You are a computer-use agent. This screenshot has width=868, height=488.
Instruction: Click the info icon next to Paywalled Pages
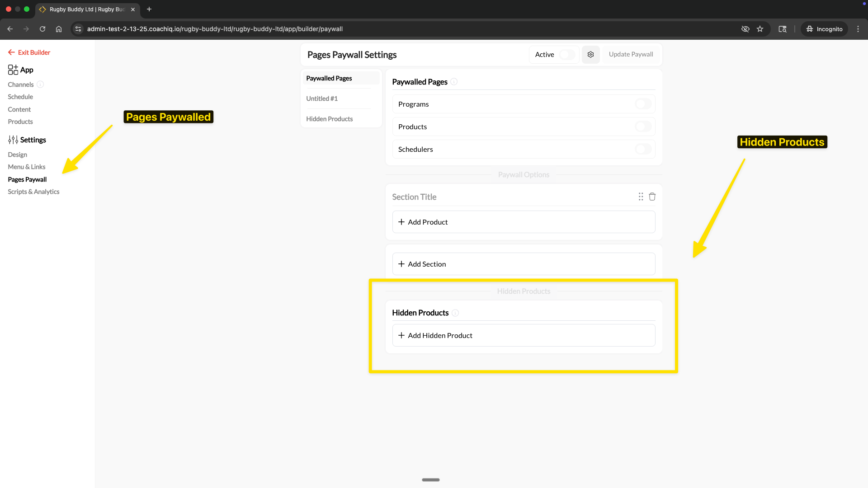454,82
